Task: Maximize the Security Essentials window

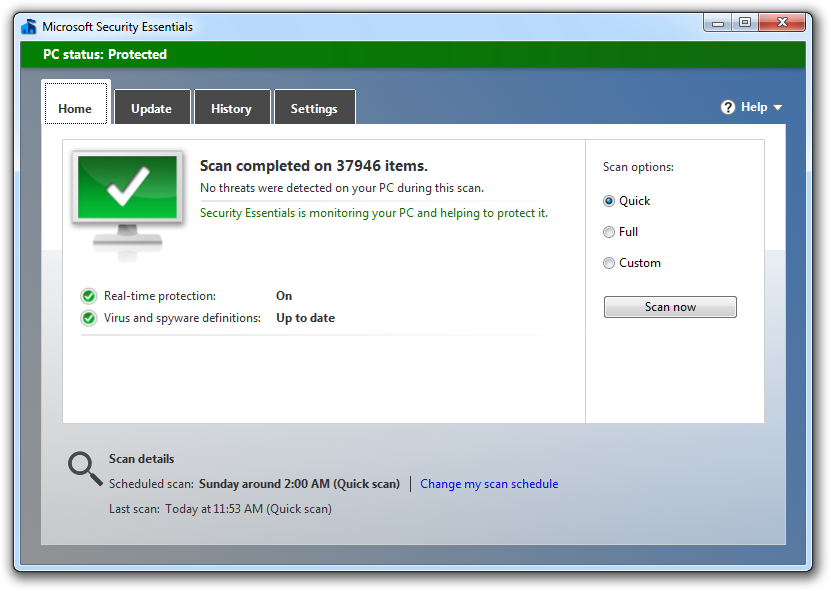Action: click(745, 22)
